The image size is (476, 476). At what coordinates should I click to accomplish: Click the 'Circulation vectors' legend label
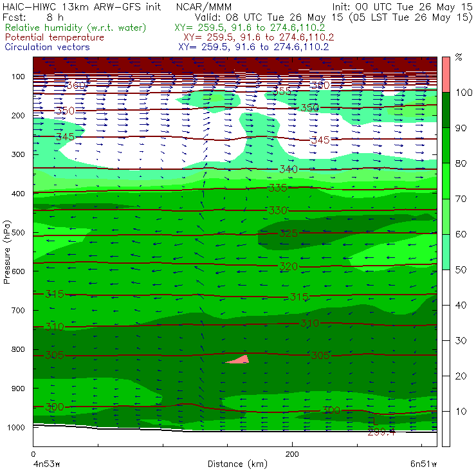click(47, 47)
